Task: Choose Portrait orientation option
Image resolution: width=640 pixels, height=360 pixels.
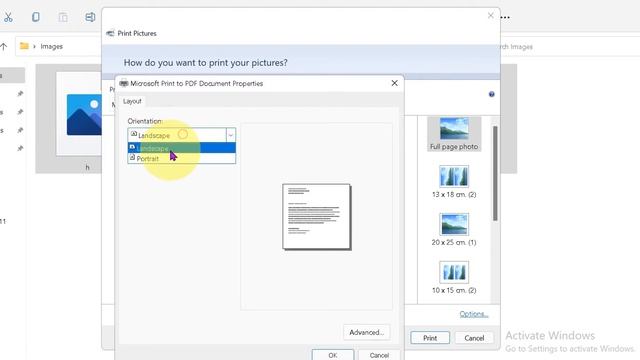Action: 182,158
